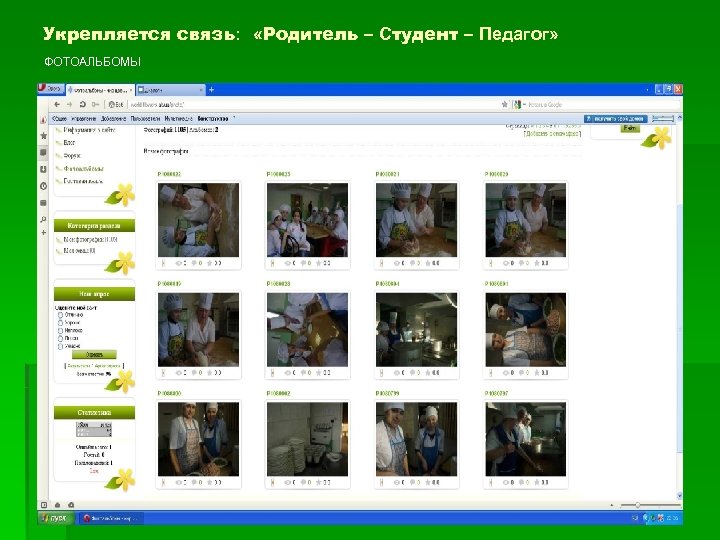Open the Общее admin menu
Viewport: 720px width, 540px height.
tap(59, 118)
